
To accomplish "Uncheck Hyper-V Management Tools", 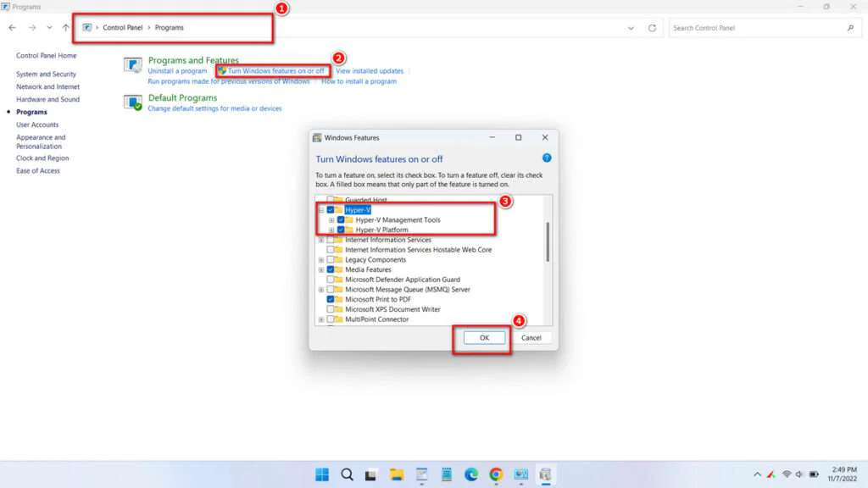I will [x=342, y=219].
